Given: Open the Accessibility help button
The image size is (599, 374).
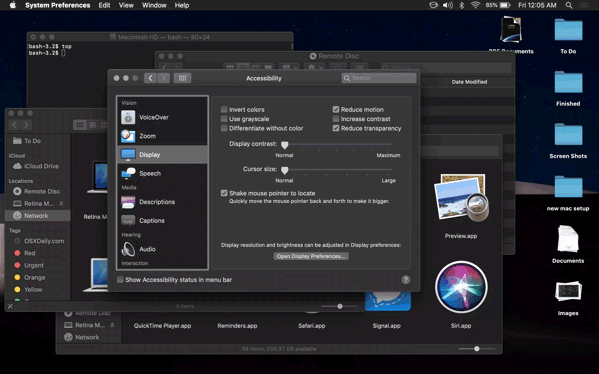Looking at the screenshot, I should tap(406, 280).
